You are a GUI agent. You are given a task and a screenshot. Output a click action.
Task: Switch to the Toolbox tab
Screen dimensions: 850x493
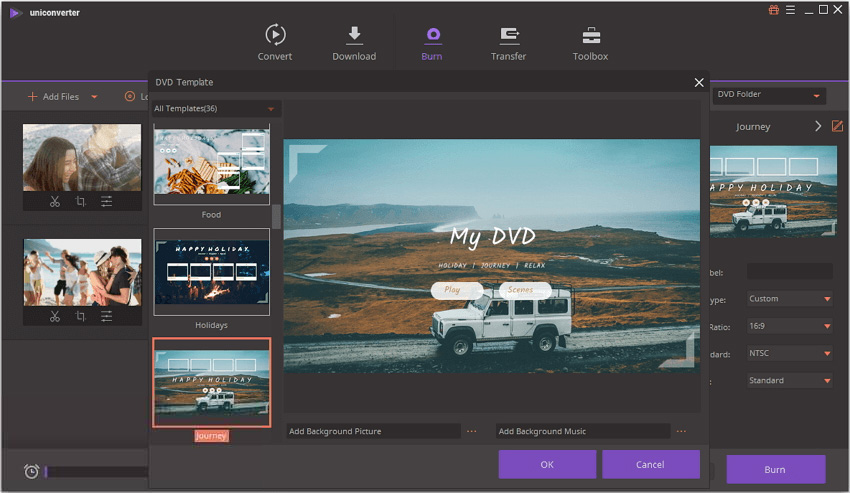[590, 43]
